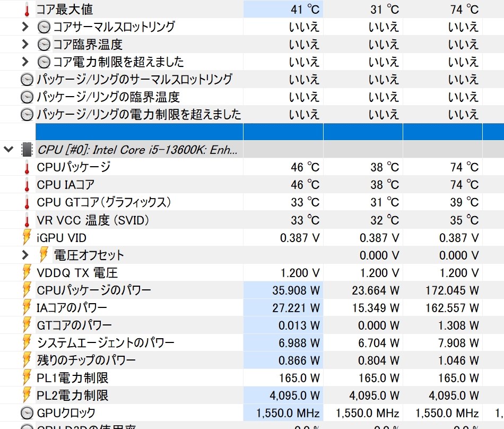Select the VR VCC 温度 (SVID) label
The height and width of the screenshot is (429, 504).
coord(93,220)
